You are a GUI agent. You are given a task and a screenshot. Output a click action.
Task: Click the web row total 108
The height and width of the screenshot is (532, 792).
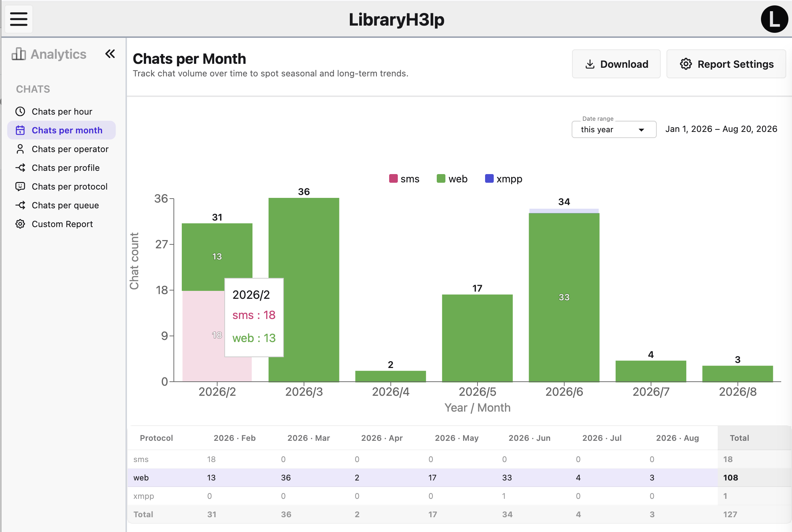coord(730,478)
